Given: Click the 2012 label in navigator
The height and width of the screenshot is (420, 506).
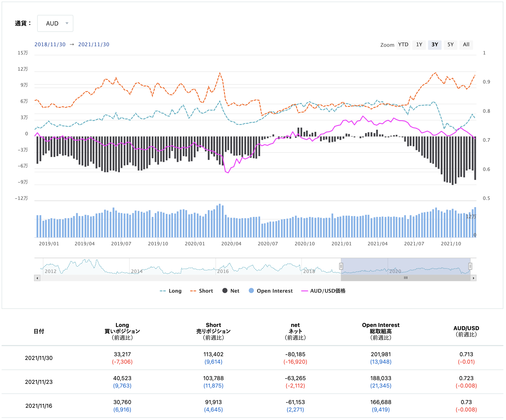Looking at the screenshot, I should (x=50, y=271).
